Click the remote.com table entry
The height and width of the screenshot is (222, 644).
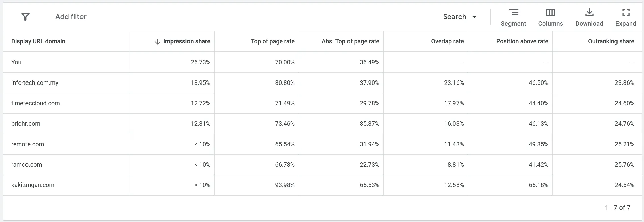(x=28, y=144)
